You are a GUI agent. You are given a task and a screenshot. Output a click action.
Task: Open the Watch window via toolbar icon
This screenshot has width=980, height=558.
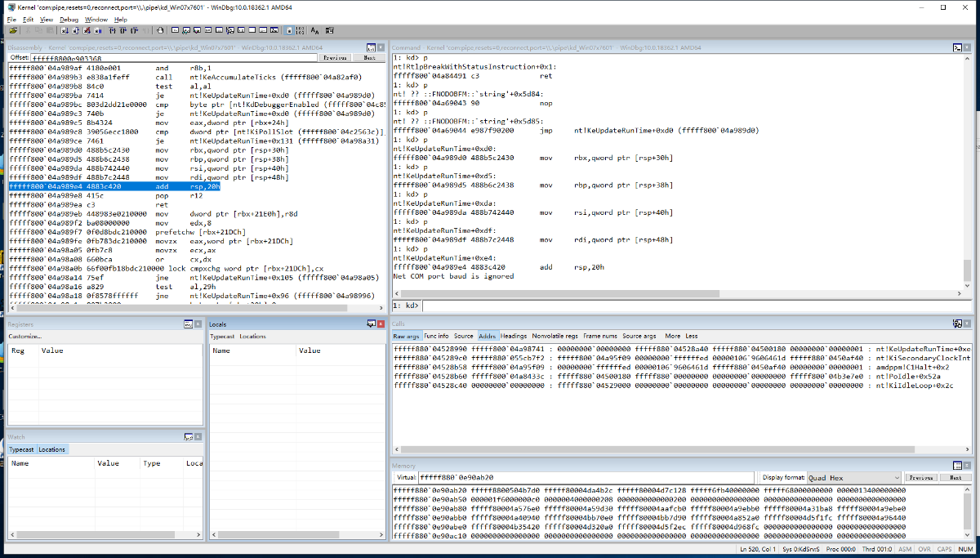pyautogui.click(x=186, y=30)
